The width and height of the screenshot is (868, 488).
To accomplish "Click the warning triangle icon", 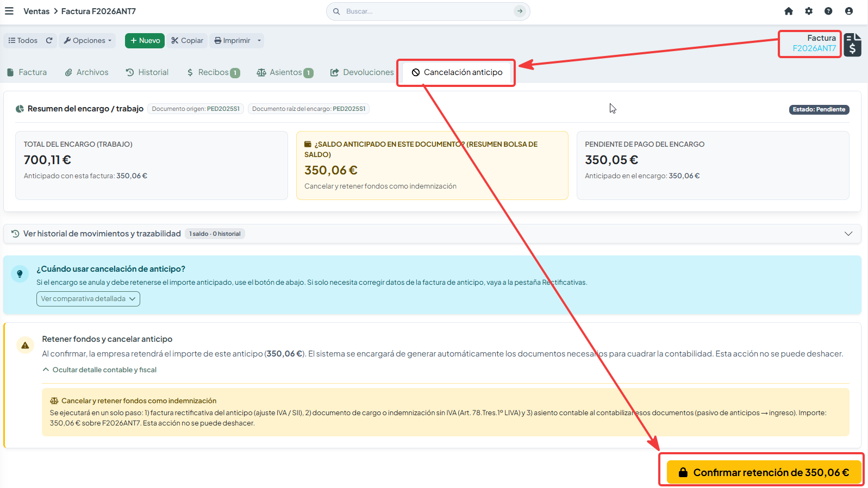I will click(x=25, y=345).
